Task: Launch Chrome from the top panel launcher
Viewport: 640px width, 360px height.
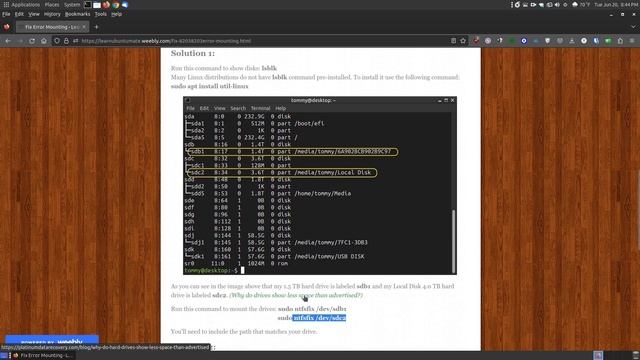Action: coord(116,5)
